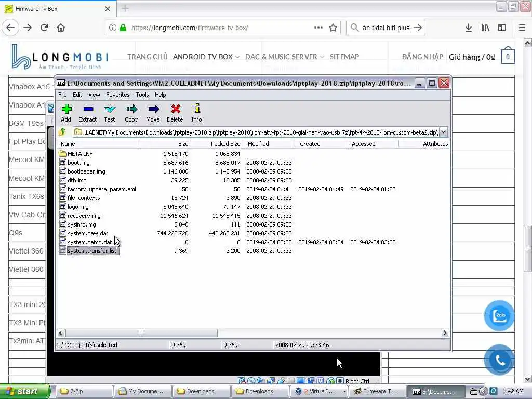This screenshot has width=532, height=399.
Task: Click the browser forward arrow
Action: click(28, 28)
